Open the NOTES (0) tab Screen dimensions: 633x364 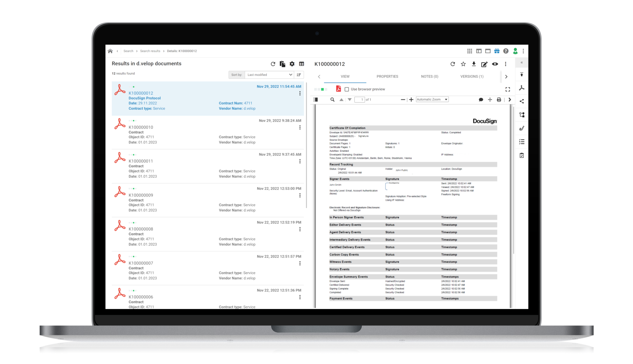tap(429, 76)
